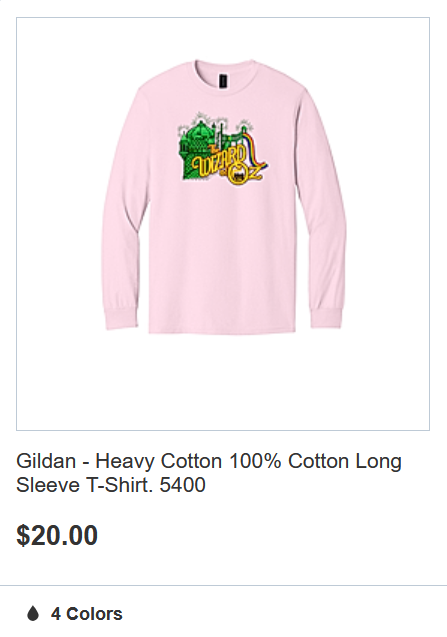Click the droplet icon beside 4 Colors
Image resolution: width=447 pixels, height=637 pixels.
[33, 613]
